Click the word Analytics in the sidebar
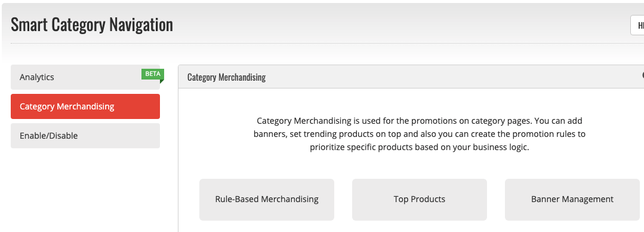This screenshot has width=644, height=232. pyautogui.click(x=36, y=77)
